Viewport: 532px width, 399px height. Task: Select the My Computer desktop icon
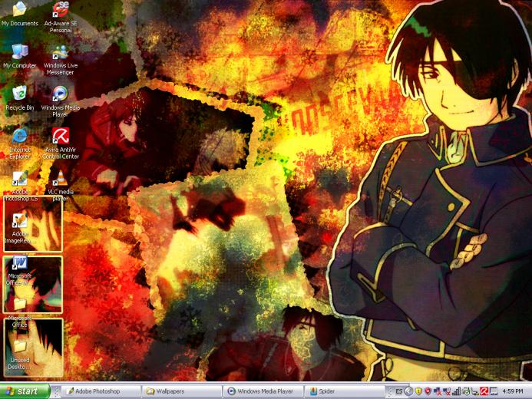20,56
